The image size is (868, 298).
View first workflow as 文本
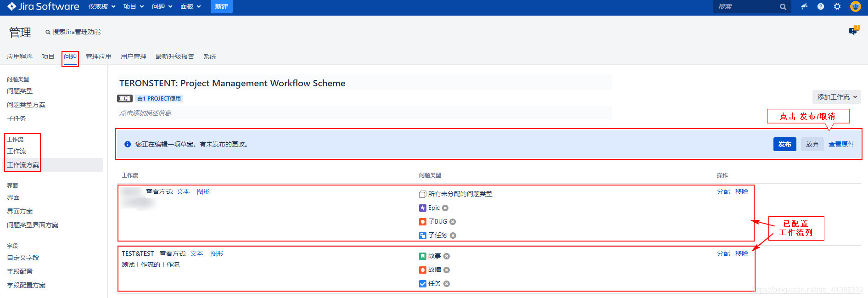[183, 191]
